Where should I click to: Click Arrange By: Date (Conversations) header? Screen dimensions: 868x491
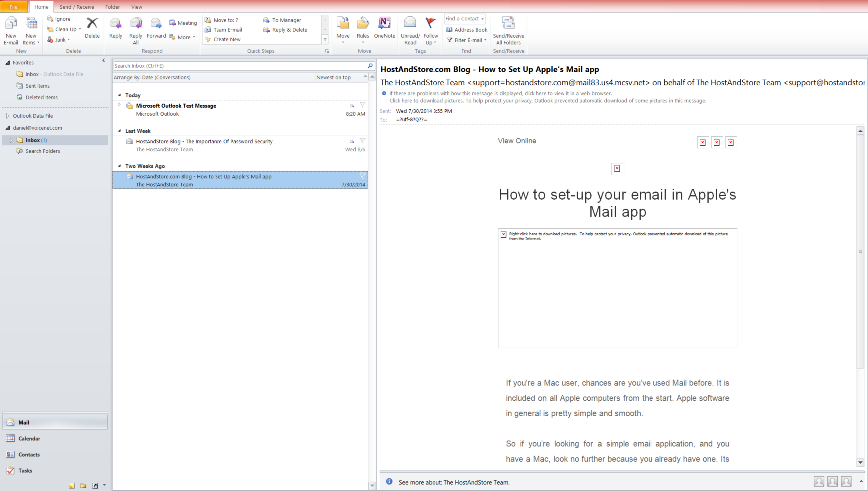(x=214, y=77)
